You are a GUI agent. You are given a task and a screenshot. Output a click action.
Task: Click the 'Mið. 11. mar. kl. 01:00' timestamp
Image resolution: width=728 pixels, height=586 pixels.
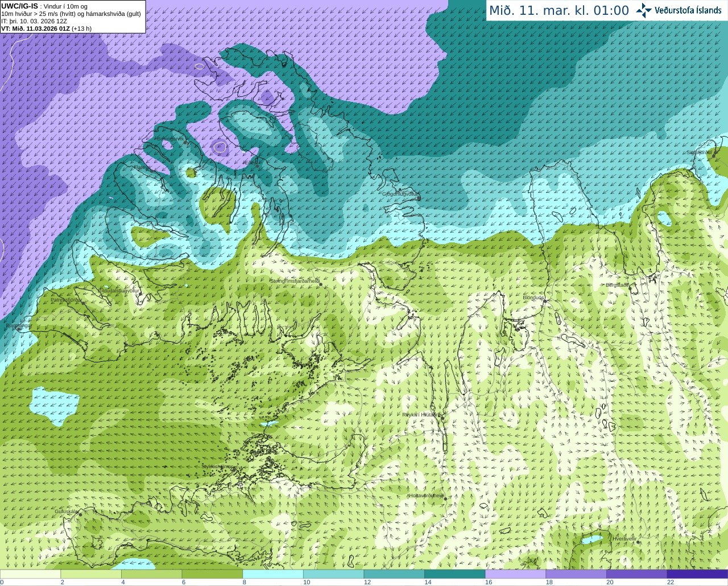click(559, 10)
